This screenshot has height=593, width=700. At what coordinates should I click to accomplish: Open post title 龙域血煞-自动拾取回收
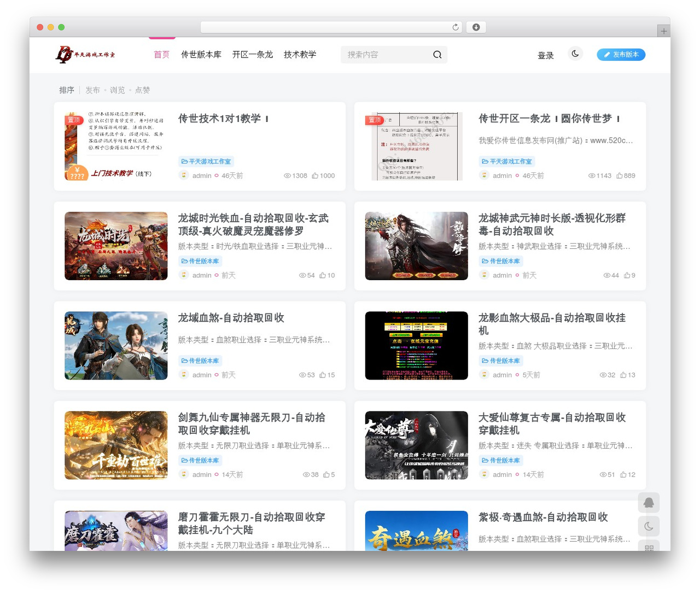(231, 318)
